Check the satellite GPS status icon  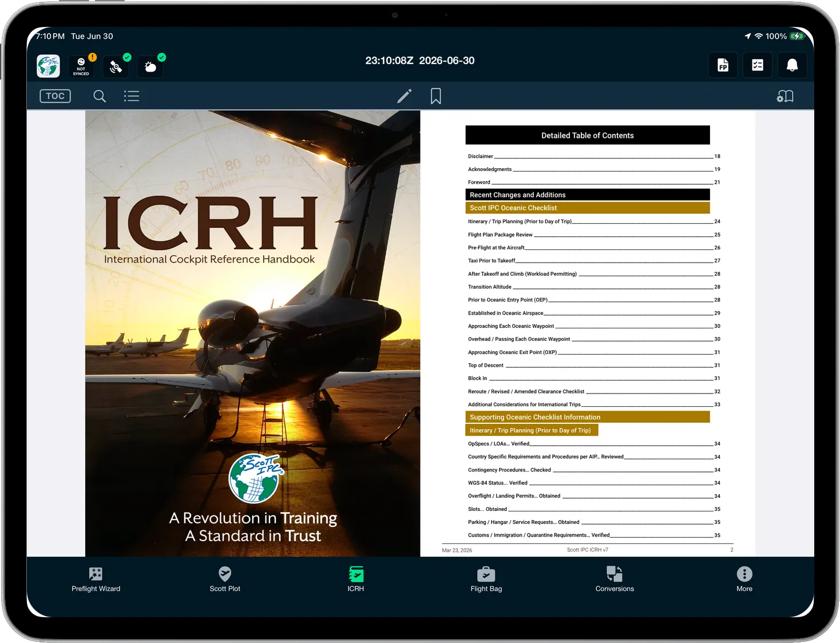[x=116, y=66]
